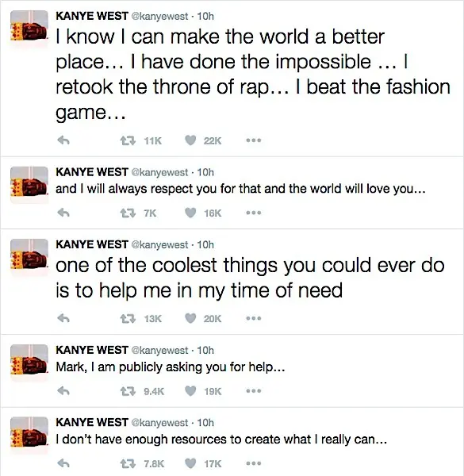This screenshot has width=464, height=476.
Task: Like the tweet with 19K likes
Action: point(190,390)
